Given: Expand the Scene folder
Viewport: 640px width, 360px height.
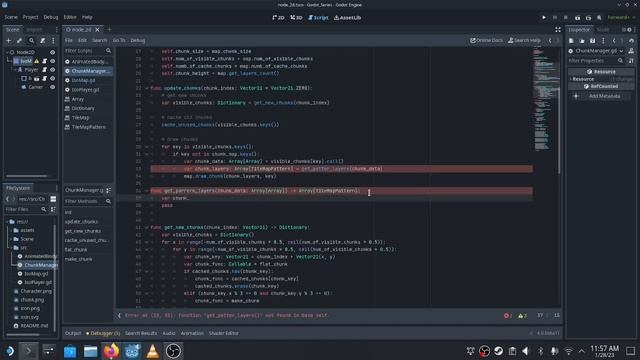Looking at the screenshot, I should [11, 239].
